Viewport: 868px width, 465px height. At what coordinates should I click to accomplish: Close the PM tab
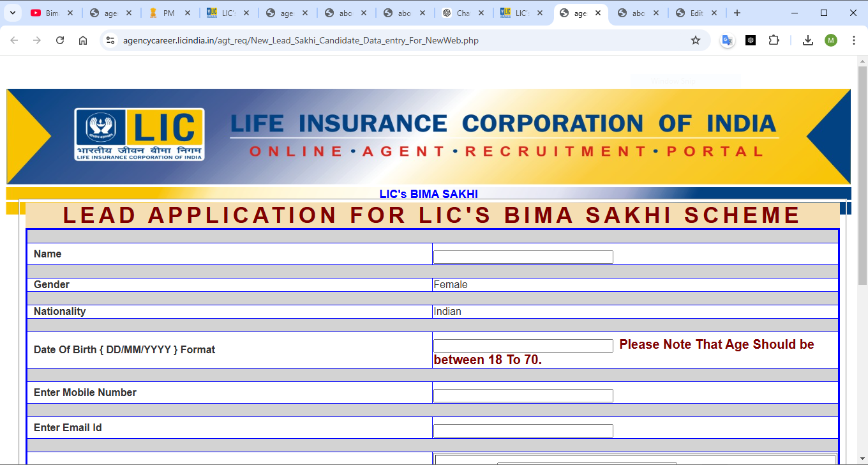(x=188, y=13)
